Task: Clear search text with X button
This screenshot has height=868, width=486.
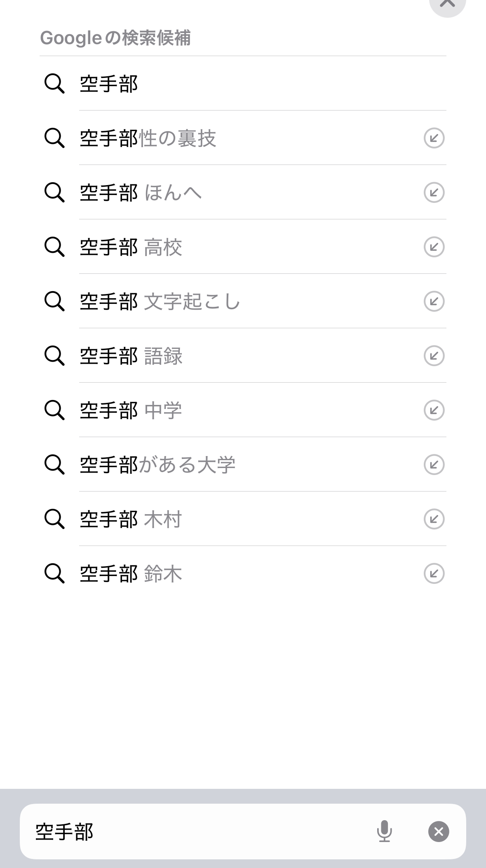Action: pos(439,831)
